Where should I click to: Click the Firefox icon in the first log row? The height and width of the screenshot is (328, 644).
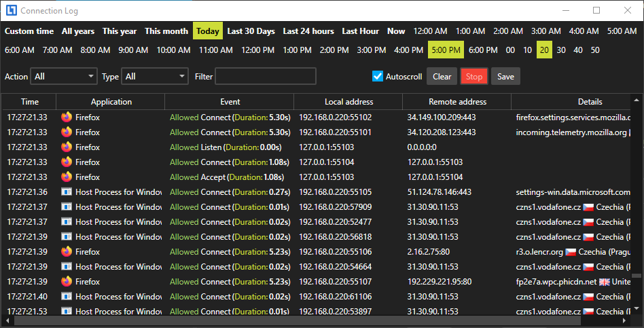67,117
